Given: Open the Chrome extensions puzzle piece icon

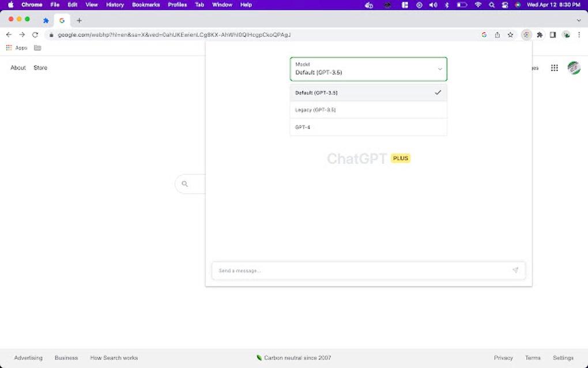Looking at the screenshot, I should [539, 35].
